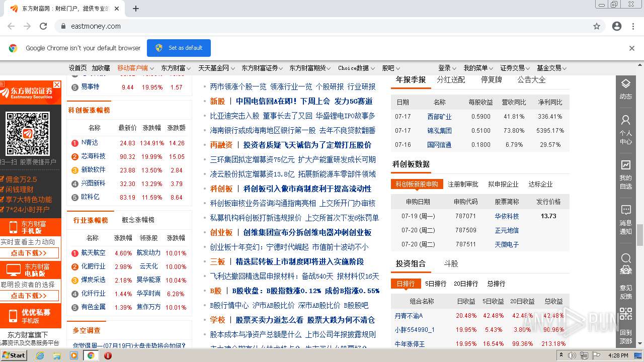Open the N青达 stock link
Viewport: 644px width, 362px height.
point(90,143)
